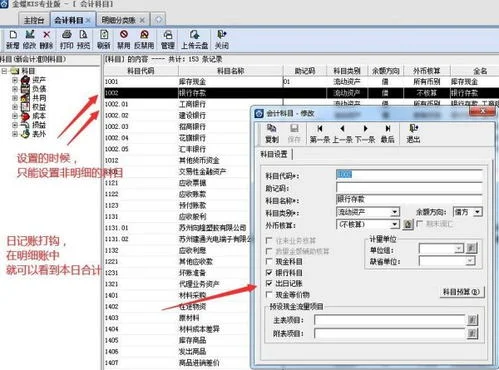Click the 科目代码 input field

point(409,174)
